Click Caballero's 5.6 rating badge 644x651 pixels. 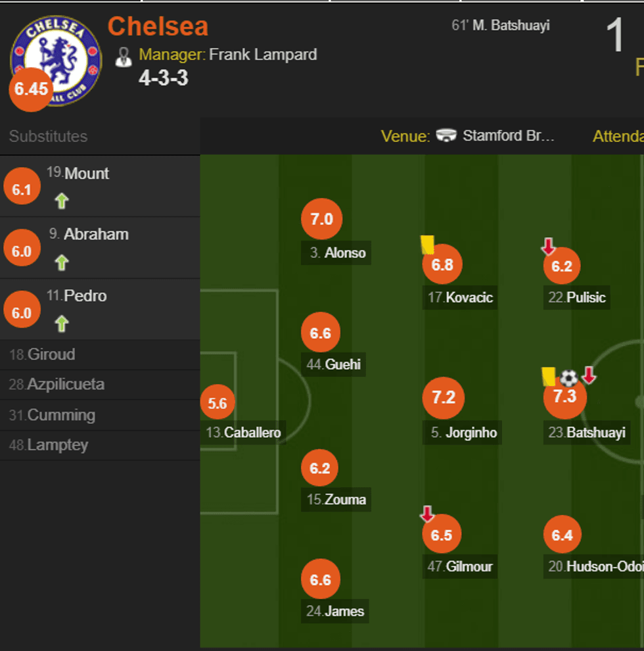coord(218,404)
